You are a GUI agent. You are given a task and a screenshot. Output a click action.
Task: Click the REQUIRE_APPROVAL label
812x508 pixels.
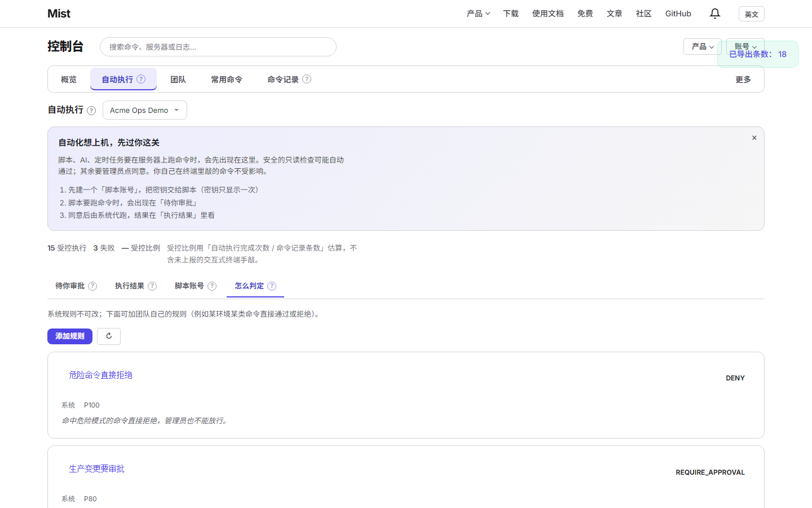[710, 472]
